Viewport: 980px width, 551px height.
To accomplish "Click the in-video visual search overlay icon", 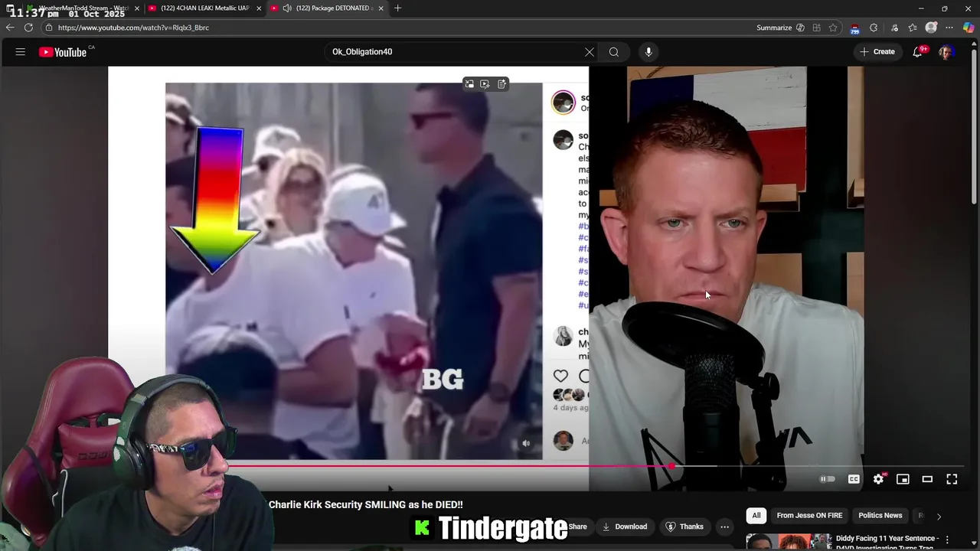I will pos(485,84).
